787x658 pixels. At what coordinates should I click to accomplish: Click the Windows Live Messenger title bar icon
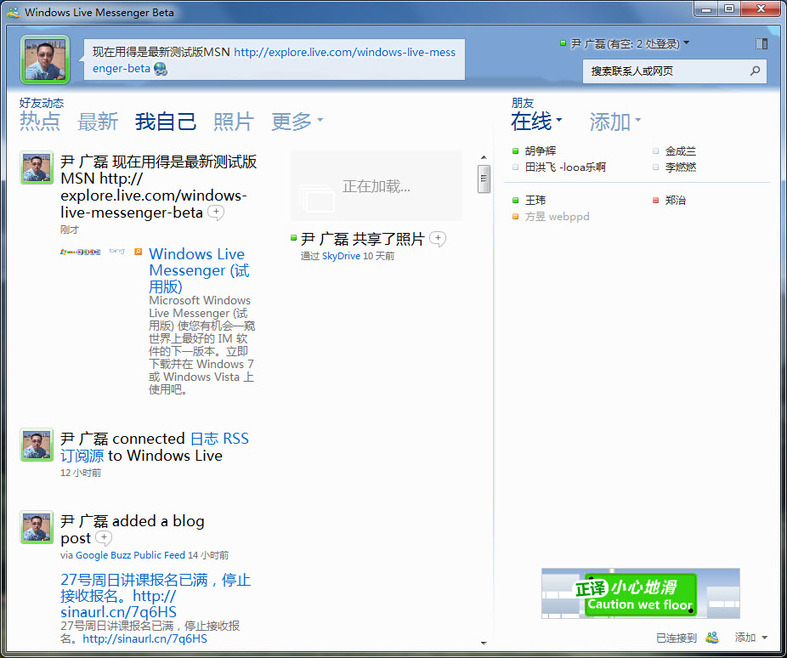(x=14, y=12)
